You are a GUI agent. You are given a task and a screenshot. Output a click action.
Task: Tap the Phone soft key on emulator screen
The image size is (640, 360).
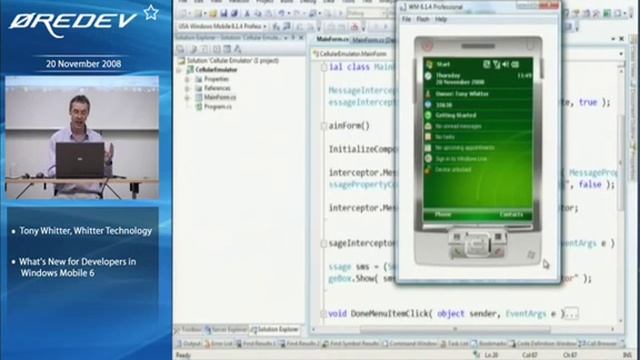pyautogui.click(x=443, y=215)
